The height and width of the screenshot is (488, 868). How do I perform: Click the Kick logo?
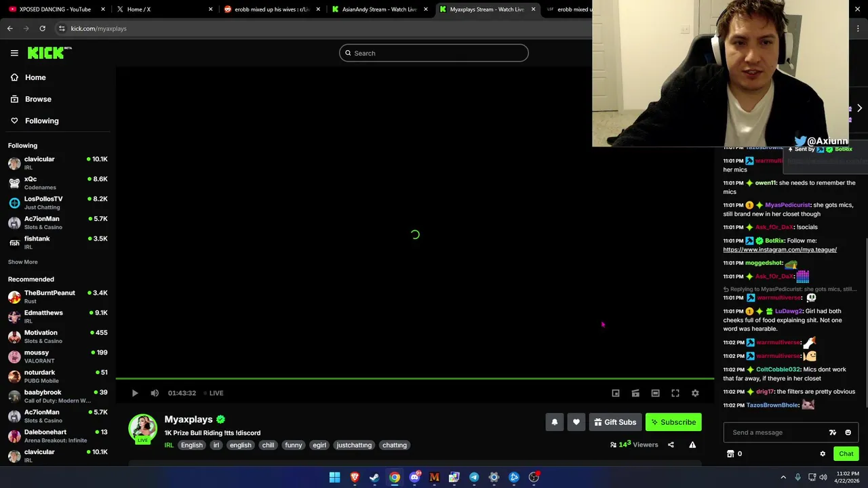pyautogui.click(x=50, y=53)
